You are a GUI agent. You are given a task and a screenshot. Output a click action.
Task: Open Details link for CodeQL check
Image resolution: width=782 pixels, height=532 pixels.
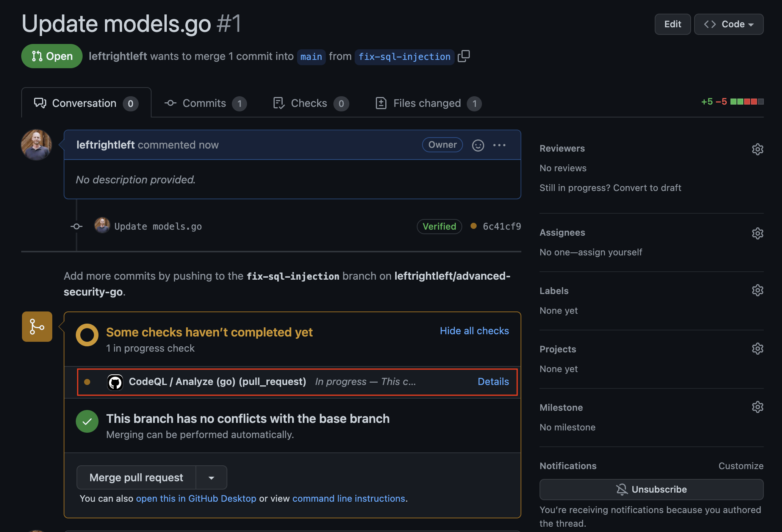tap(493, 382)
